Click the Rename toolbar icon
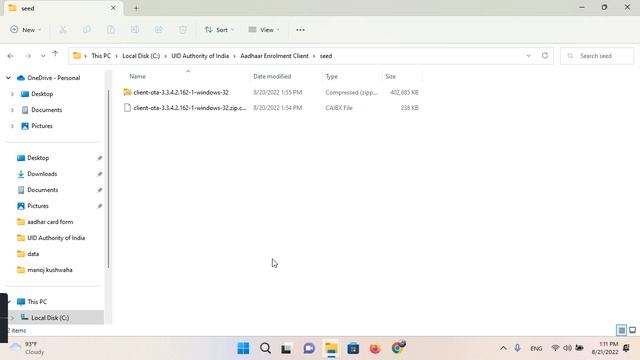Viewport: 640px width, 360px height. pos(135,30)
